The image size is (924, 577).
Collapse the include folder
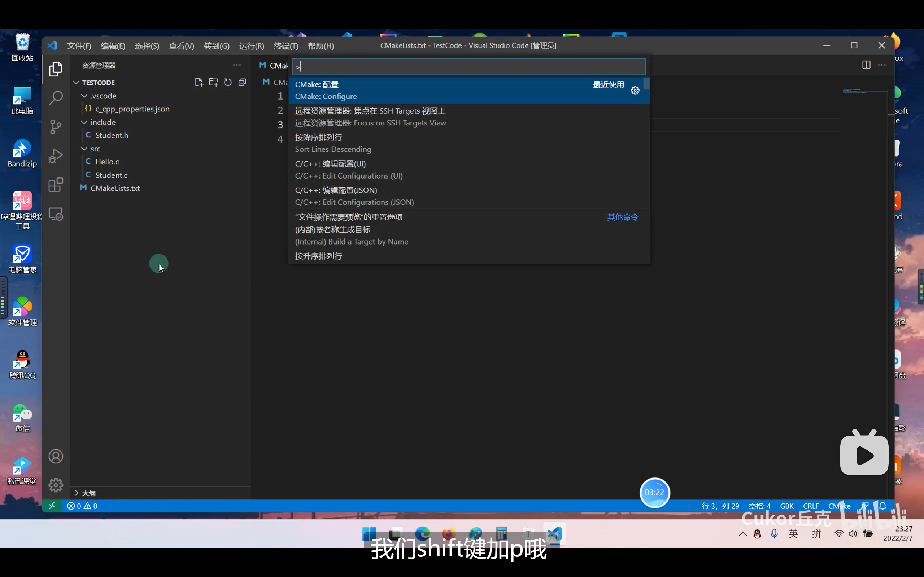[x=84, y=122]
